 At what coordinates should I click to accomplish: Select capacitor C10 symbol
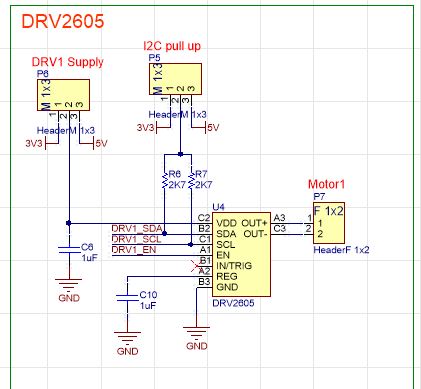point(127,298)
